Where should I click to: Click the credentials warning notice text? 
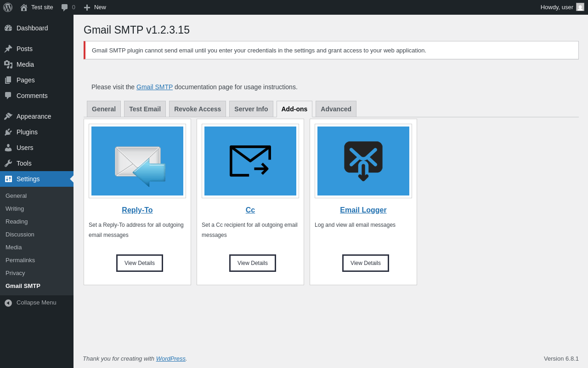click(259, 51)
